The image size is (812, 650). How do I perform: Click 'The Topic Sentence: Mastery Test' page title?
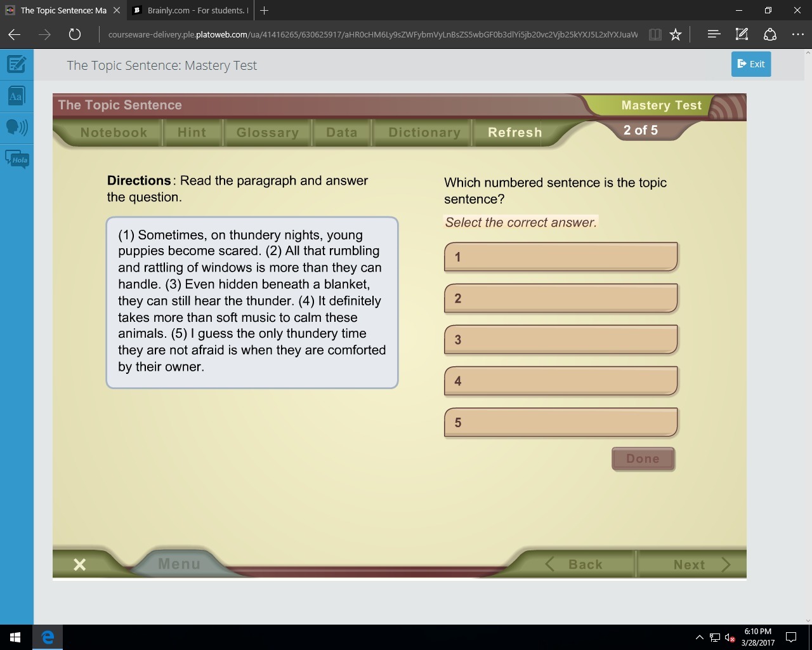[x=162, y=65]
